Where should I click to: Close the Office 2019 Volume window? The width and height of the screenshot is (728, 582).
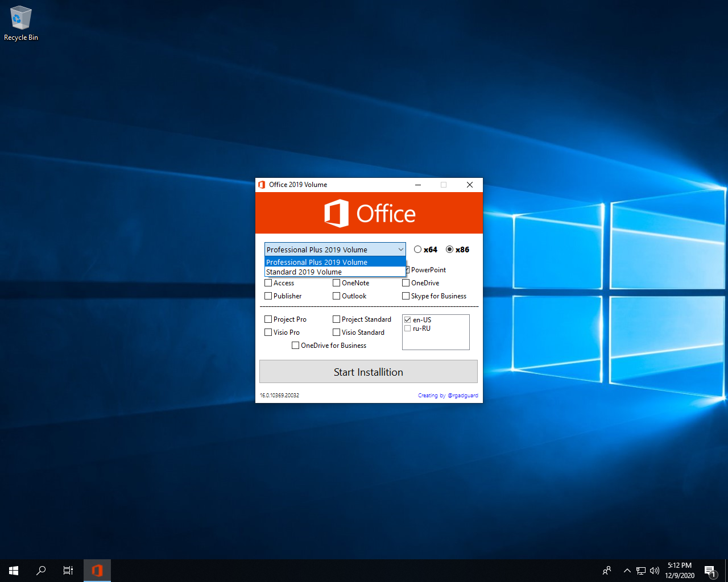470,185
